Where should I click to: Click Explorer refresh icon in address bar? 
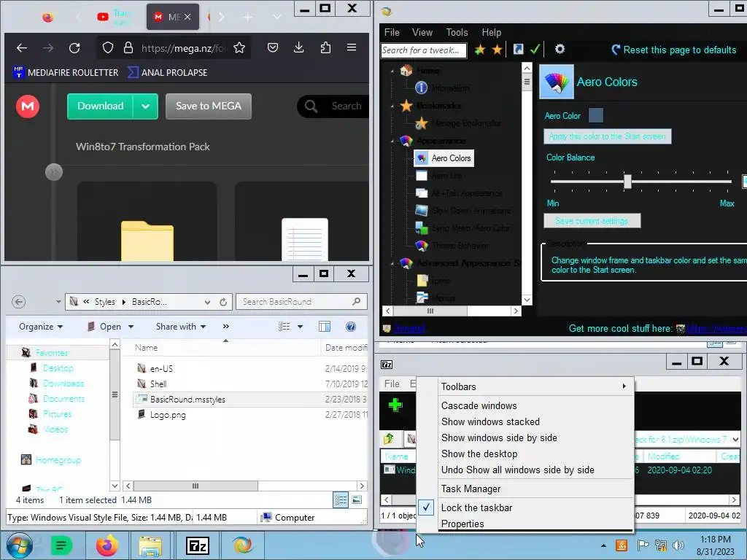pos(223,302)
